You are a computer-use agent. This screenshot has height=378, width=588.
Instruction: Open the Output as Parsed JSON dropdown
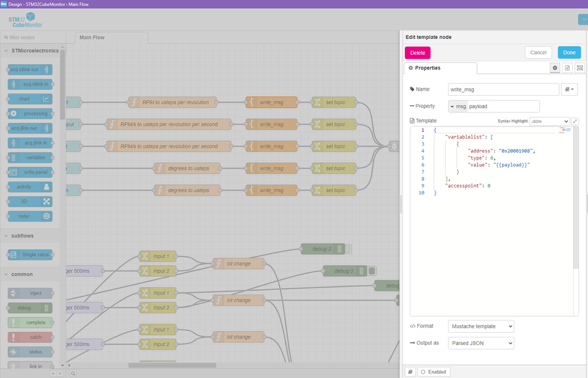click(481, 343)
